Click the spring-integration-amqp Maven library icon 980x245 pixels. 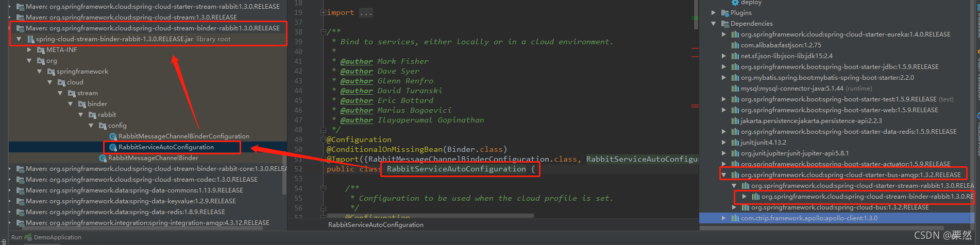coord(21,223)
